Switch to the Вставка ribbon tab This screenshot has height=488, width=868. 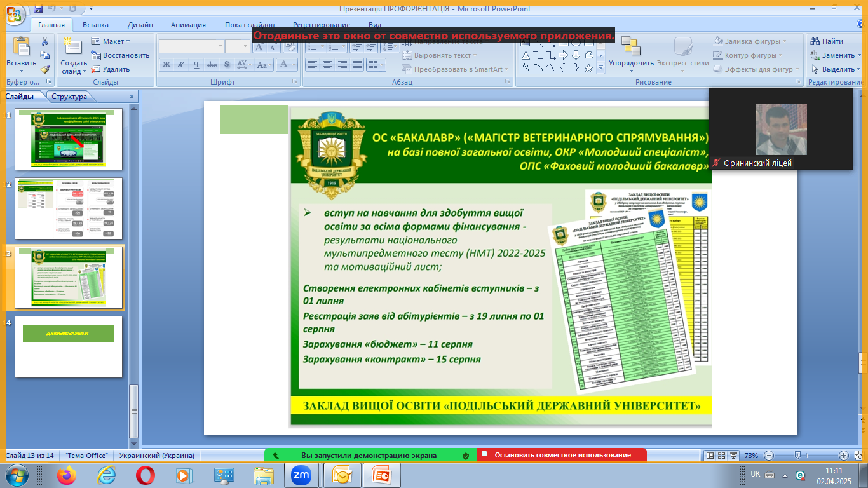(x=95, y=25)
